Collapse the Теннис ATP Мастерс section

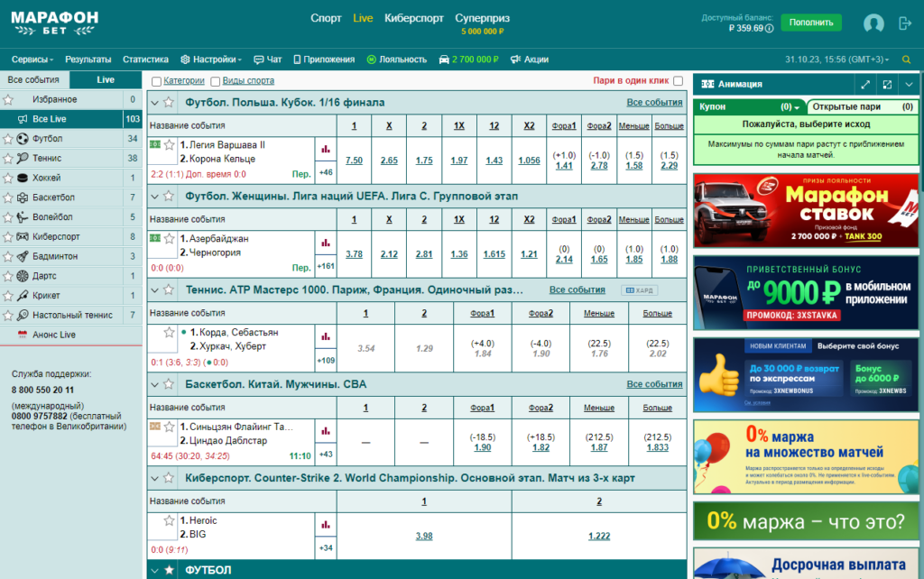coord(155,290)
